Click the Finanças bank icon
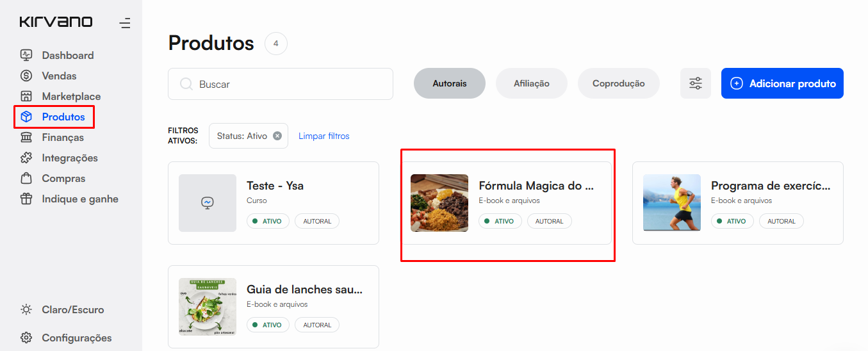 (26, 137)
